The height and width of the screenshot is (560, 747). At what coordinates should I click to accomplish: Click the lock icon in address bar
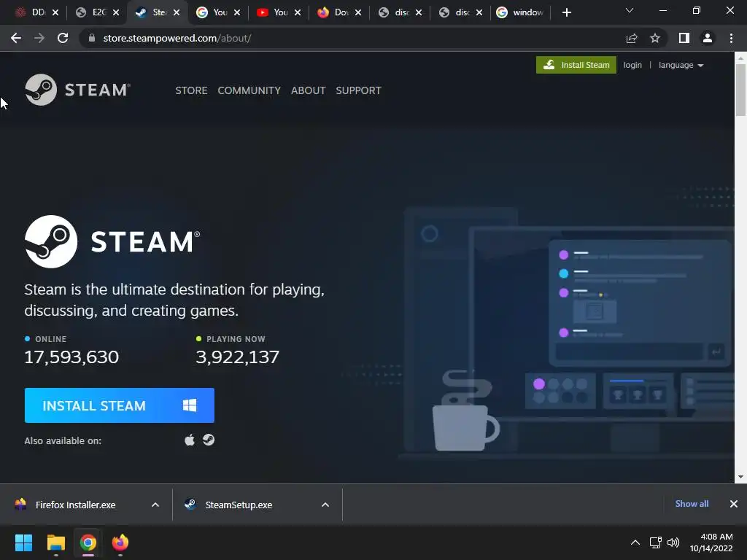coord(92,38)
